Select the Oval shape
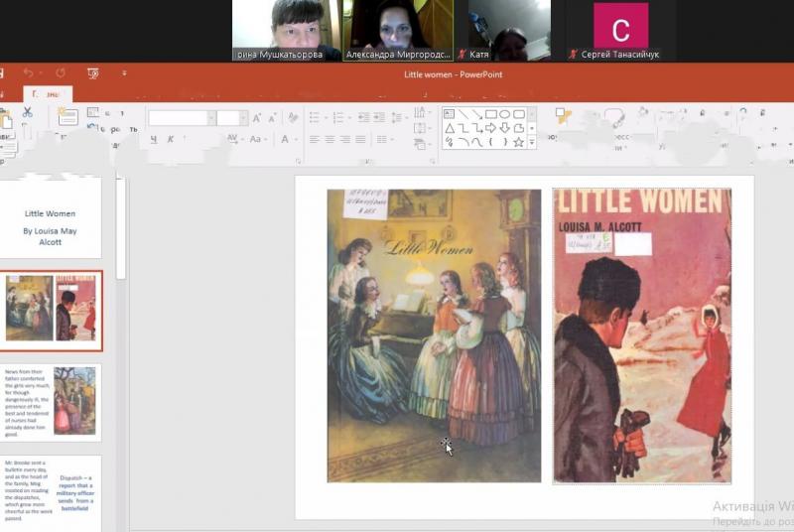 [x=504, y=114]
